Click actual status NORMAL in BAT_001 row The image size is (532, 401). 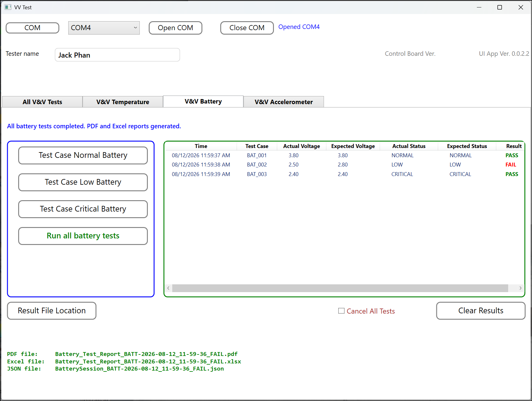pyautogui.click(x=403, y=155)
